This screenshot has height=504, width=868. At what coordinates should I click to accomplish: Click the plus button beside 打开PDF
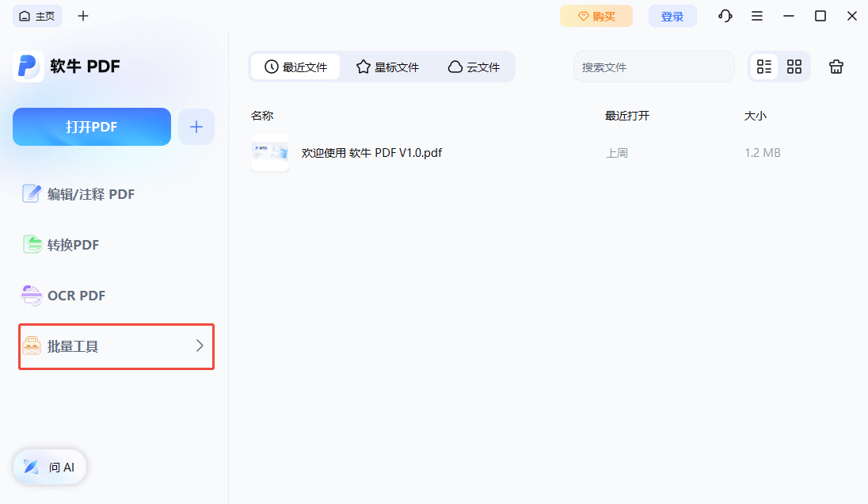click(x=196, y=127)
